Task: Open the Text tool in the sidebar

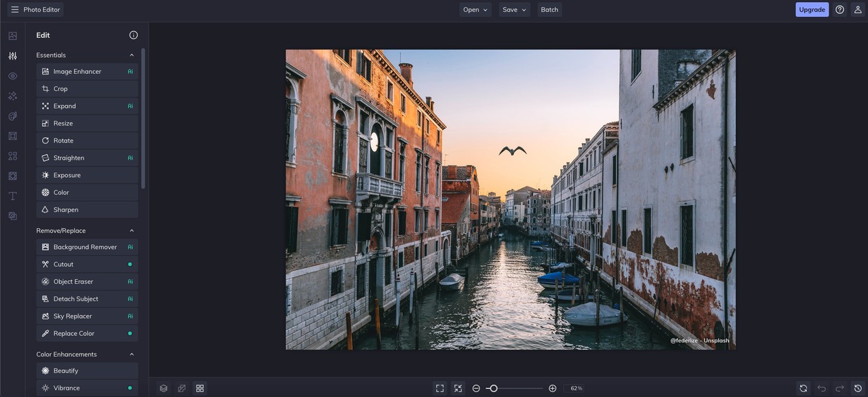Action: (x=12, y=196)
